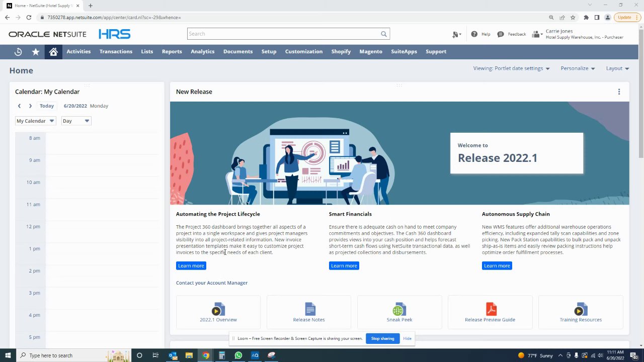Go to next calendar day arrow
Screen dimensions: 644x362
[30, 106]
